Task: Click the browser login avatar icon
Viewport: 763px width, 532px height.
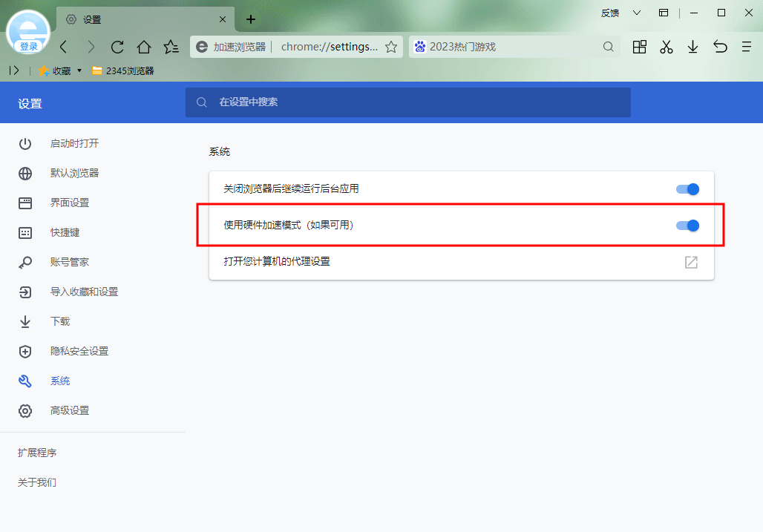Action: coord(27,32)
